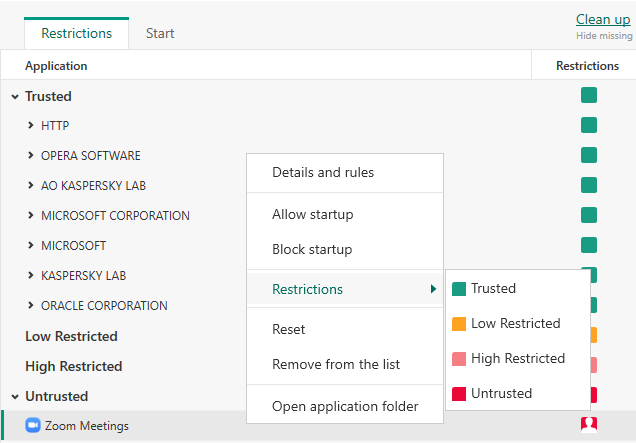Open the Restrictions submenu arrow
The height and width of the screenshot is (443, 636).
point(433,289)
